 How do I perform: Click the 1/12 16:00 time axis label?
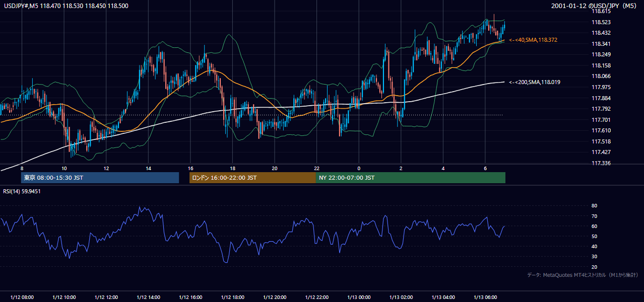pos(190,297)
